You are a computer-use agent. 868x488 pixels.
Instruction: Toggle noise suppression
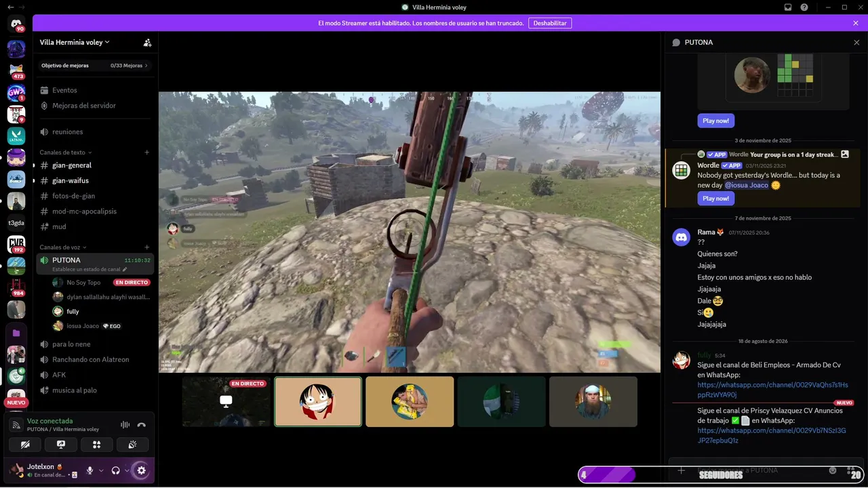[125, 425]
